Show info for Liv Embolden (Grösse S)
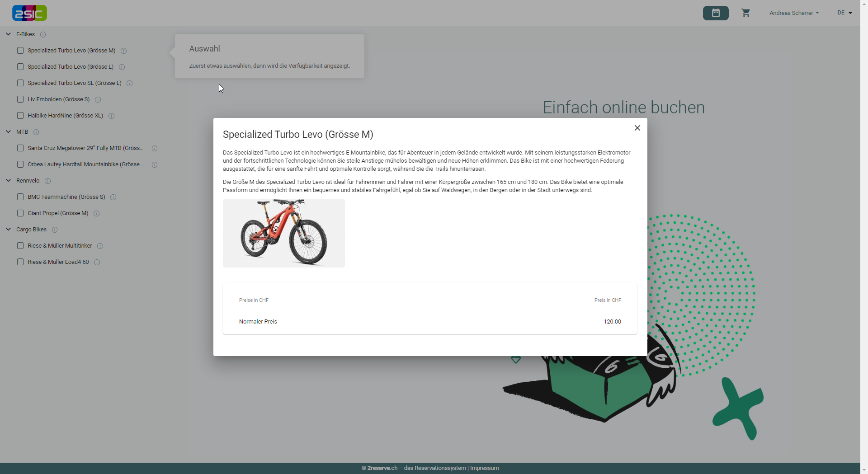This screenshot has width=868, height=474. tap(98, 99)
